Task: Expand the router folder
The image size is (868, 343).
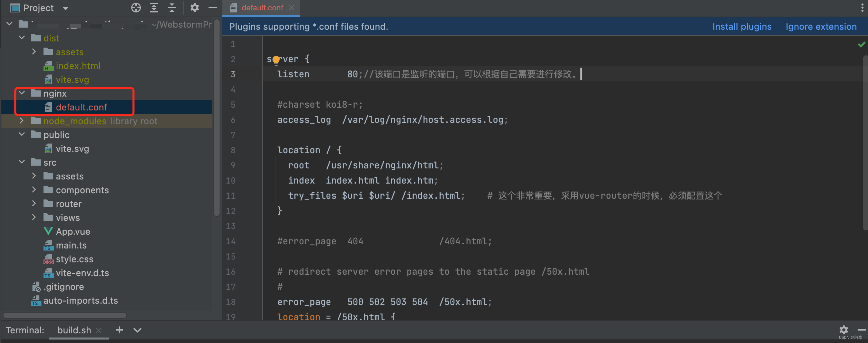Action: point(34,204)
